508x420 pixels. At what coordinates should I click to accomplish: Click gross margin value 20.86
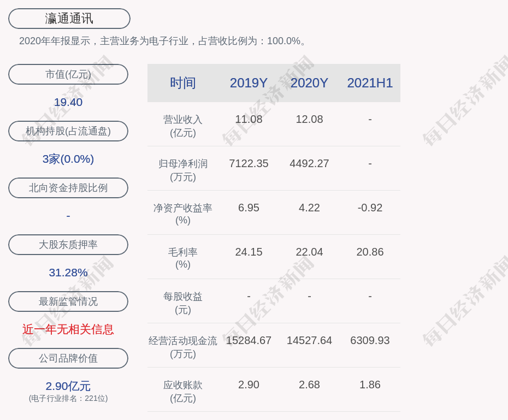coord(370,252)
